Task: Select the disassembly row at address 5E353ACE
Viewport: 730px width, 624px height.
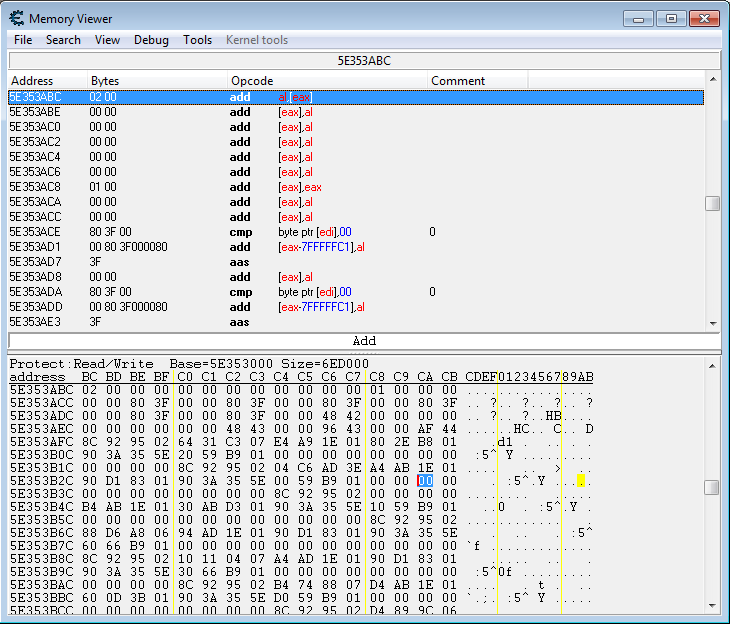Action: 200,232
